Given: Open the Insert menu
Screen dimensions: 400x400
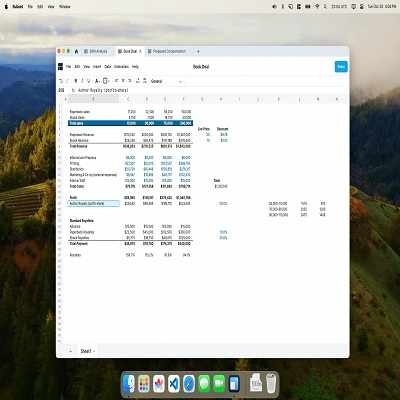Looking at the screenshot, I should pyautogui.click(x=97, y=67).
